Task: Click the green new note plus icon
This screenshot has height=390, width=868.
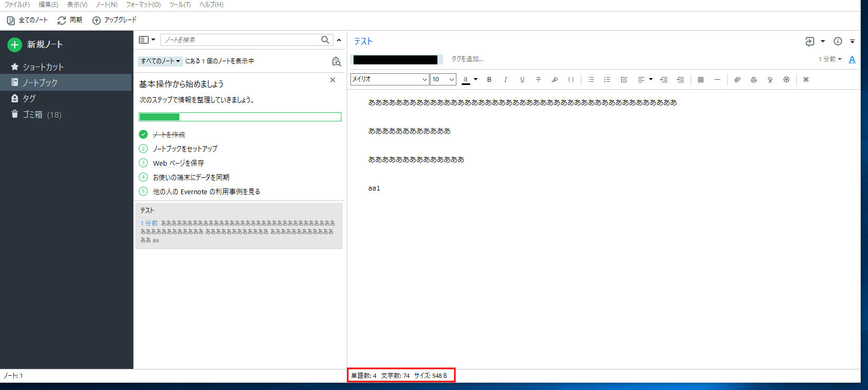Action: (x=15, y=45)
